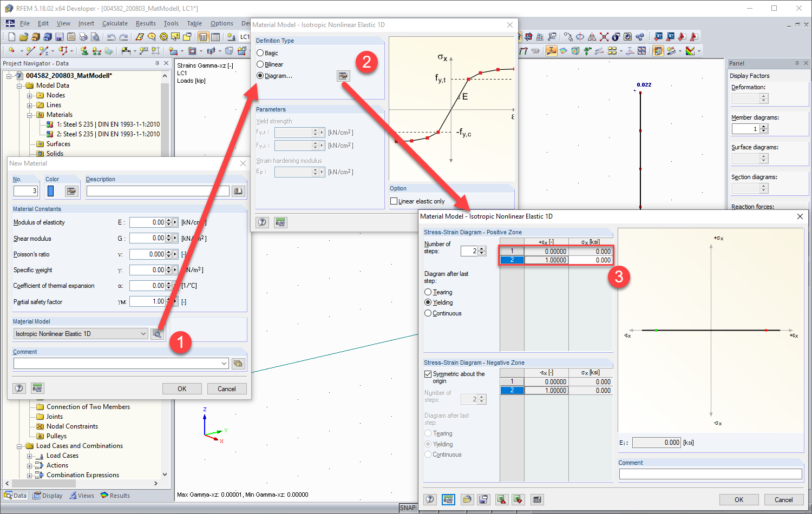Choose Tearing for diagram after last step
812x514 pixels.
[x=428, y=292]
